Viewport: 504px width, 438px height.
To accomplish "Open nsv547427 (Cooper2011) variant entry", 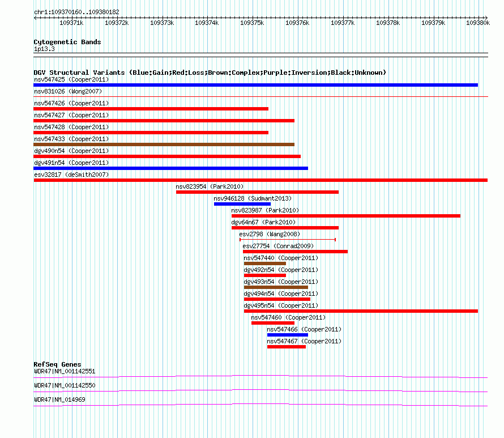I will click(x=71, y=115).
